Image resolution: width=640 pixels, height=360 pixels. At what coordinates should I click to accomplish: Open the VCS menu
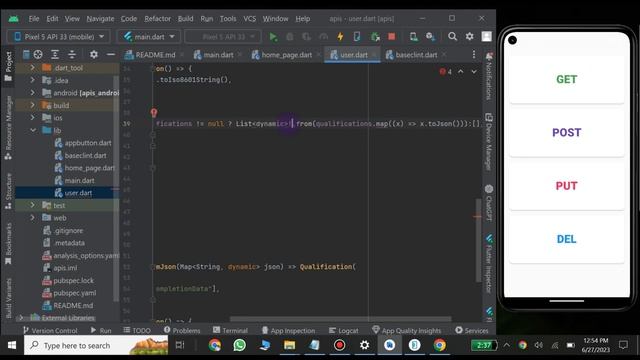250,19
